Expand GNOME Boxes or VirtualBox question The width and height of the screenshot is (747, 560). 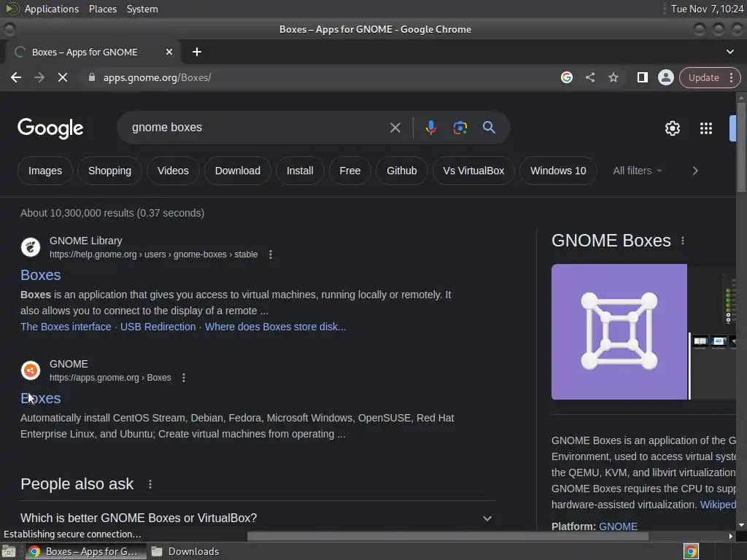point(258,518)
